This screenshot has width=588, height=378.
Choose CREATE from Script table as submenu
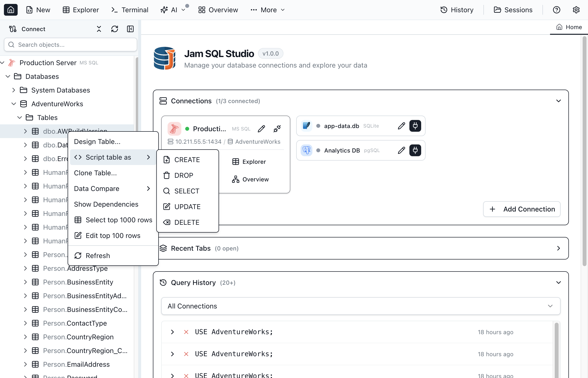187,160
